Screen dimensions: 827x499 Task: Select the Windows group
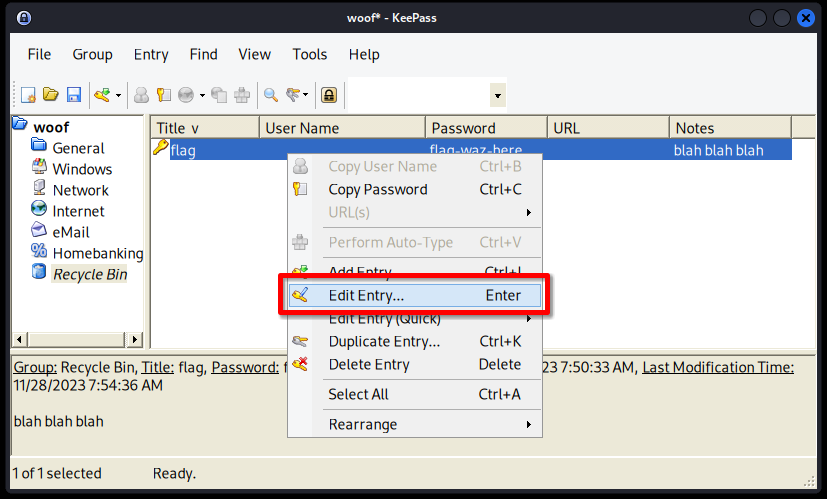click(82, 169)
